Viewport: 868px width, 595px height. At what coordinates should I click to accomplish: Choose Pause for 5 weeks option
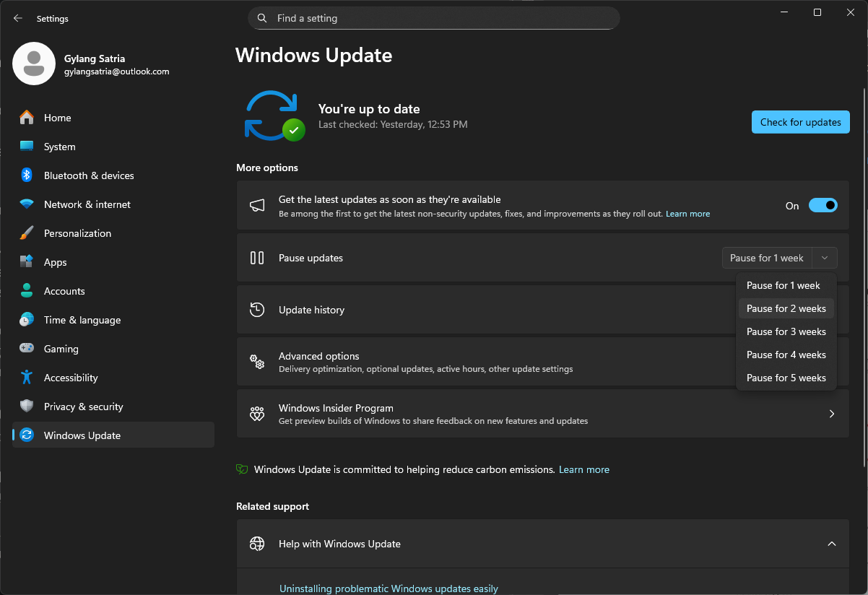tap(786, 378)
